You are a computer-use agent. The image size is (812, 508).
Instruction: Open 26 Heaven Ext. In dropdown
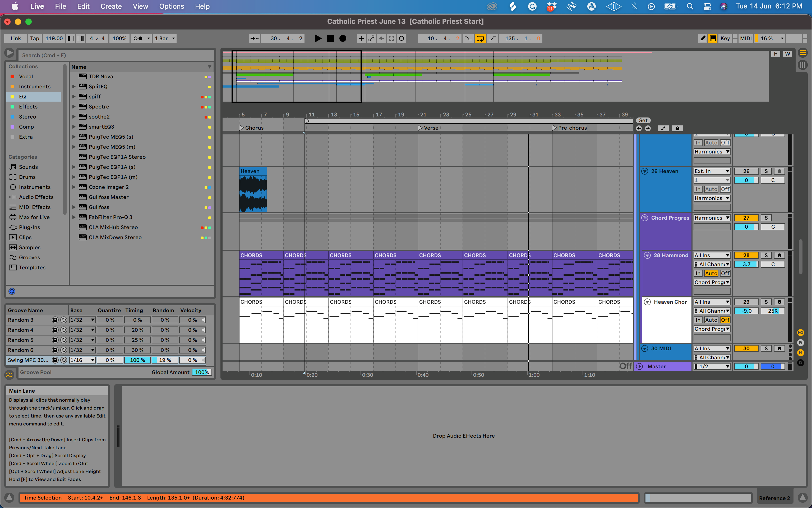click(712, 171)
